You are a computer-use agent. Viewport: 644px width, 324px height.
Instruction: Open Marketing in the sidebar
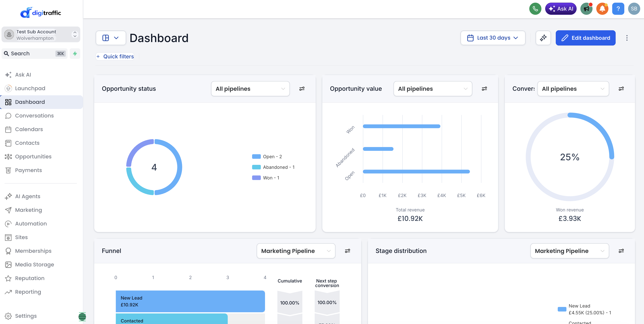pyautogui.click(x=41, y=210)
